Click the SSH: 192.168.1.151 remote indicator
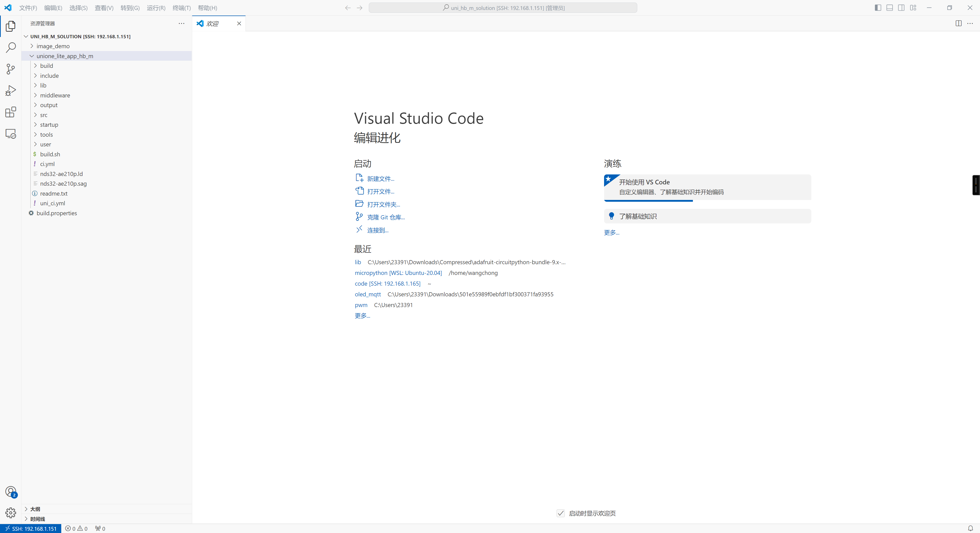 tap(31, 528)
